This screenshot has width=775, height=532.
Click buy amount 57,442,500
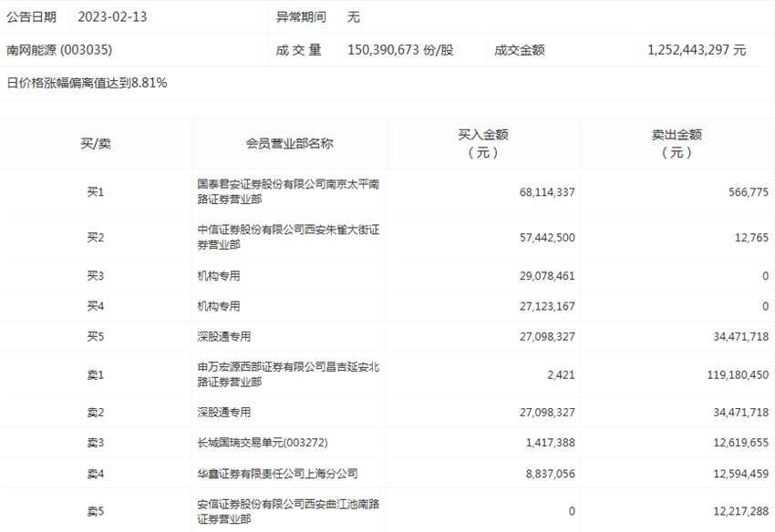point(547,238)
